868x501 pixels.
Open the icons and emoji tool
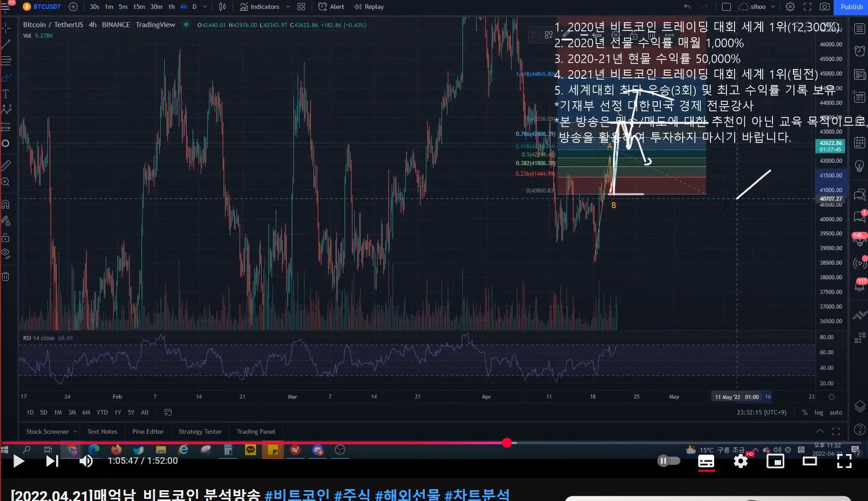coord(6,144)
